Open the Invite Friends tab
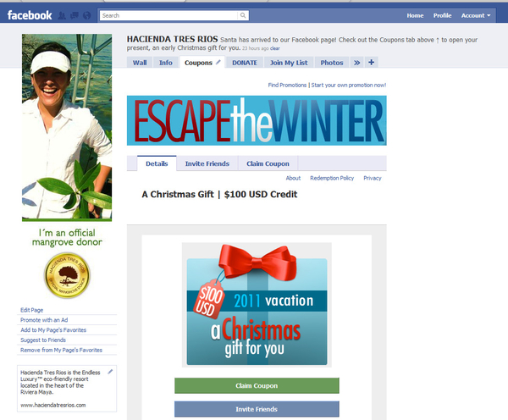Viewport: 508px width, 420px height. coord(207,163)
